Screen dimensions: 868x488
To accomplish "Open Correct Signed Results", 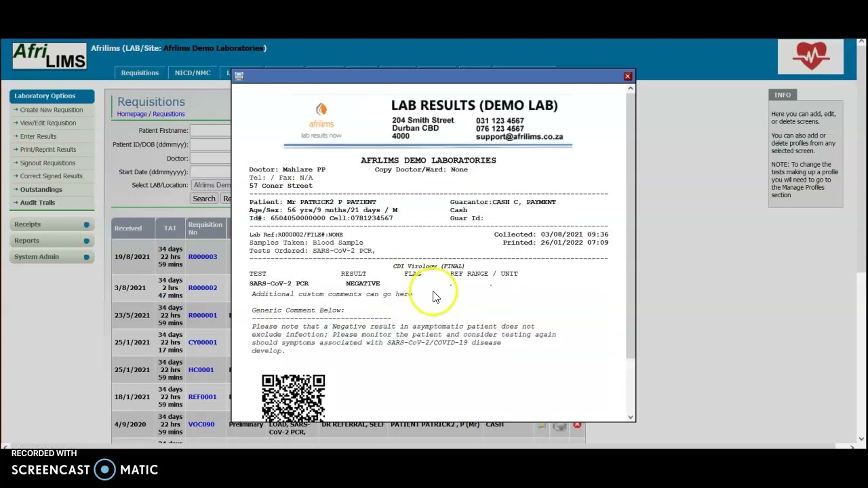I will pyautogui.click(x=51, y=176).
